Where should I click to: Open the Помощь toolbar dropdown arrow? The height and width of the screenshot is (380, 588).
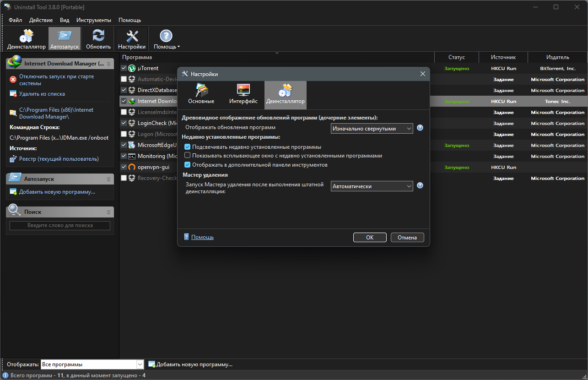(x=178, y=47)
